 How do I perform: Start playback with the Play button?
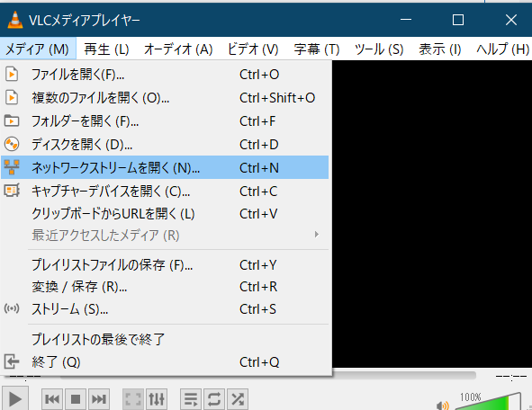pyautogui.click(x=14, y=399)
